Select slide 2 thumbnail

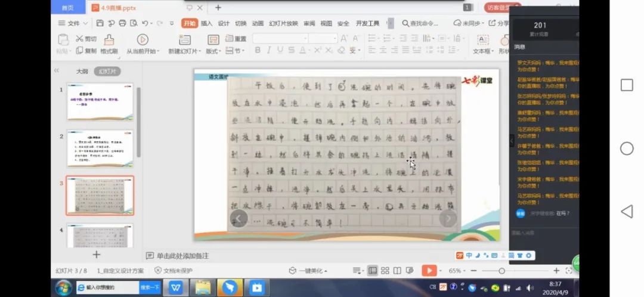(x=100, y=148)
